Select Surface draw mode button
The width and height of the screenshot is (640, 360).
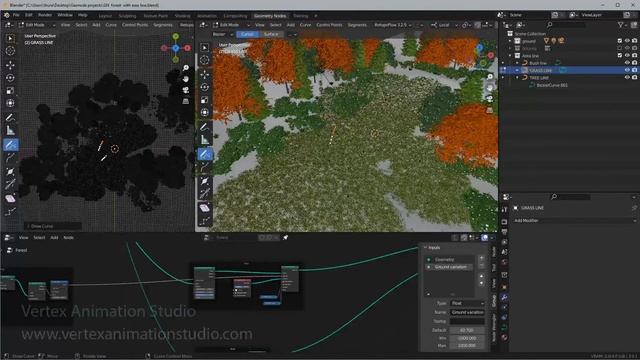(x=271, y=34)
